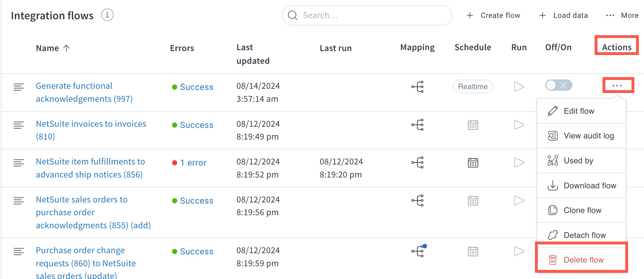The width and height of the screenshot is (644, 279).
Task: Open Purchase order change requests (860) flow
Action: coord(86,263)
